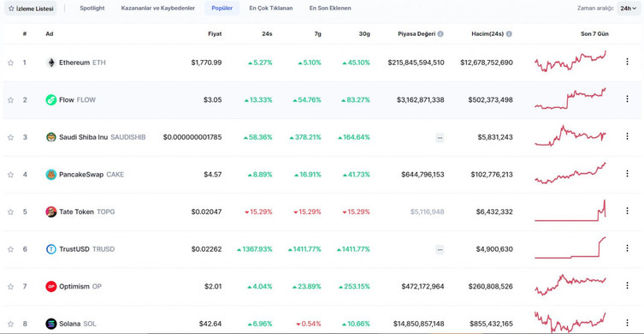The width and height of the screenshot is (644, 334).
Task: Open the Flow FLOW coin page
Action: pyautogui.click(x=77, y=100)
